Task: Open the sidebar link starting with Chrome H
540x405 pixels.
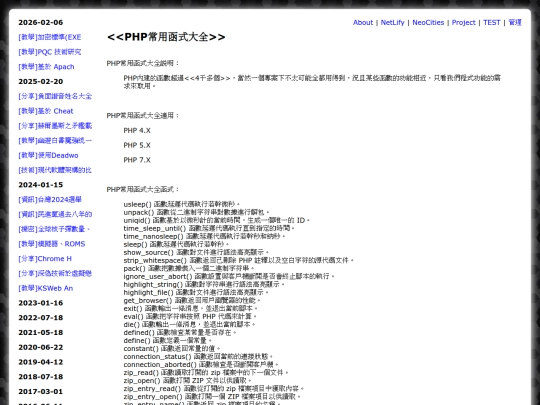Action: (45, 259)
